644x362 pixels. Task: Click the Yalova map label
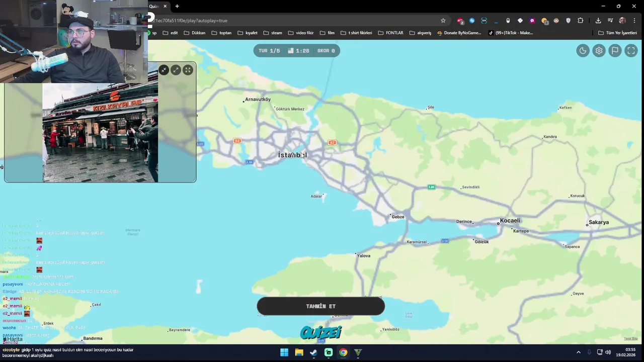pyautogui.click(x=363, y=256)
